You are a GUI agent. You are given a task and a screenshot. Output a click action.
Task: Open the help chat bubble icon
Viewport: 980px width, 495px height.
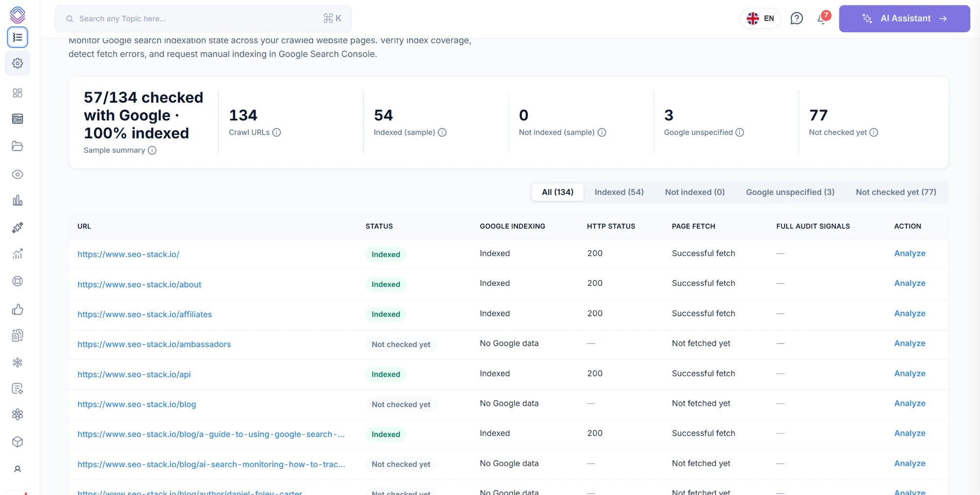(x=797, y=19)
